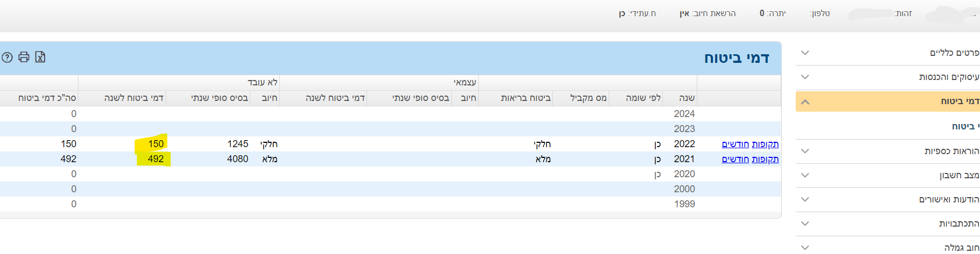This screenshot has width=980, height=254.
Task: Click the print icon in the header
Action: (24, 57)
